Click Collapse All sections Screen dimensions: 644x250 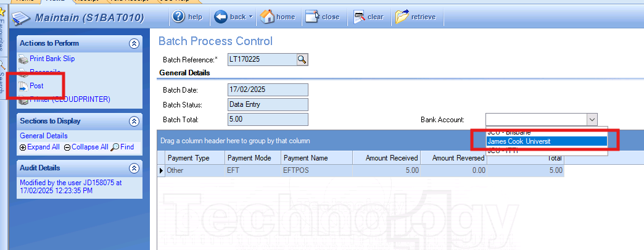(86, 147)
